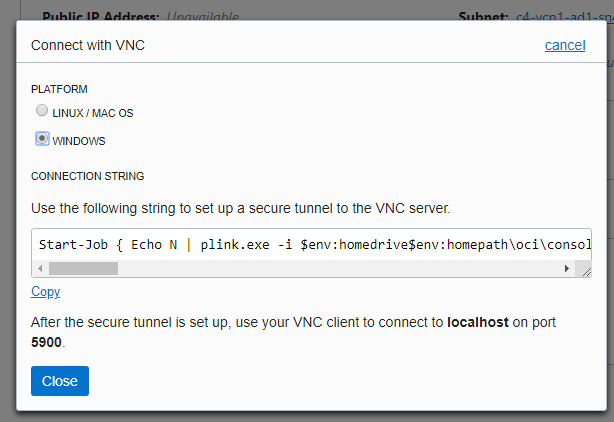
Task: Click the Copy link below the connection string
Action: (x=45, y=292)
